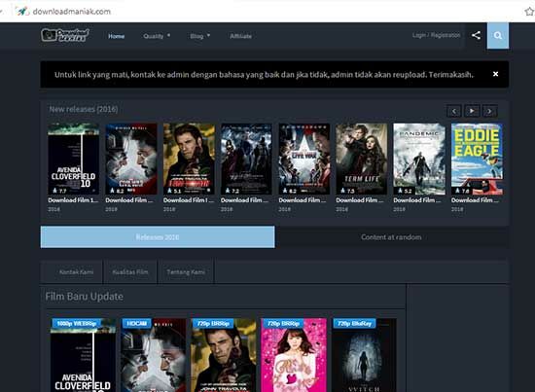
Task: Click the 720p BluRay quality badge
Action: coord(354,323)
